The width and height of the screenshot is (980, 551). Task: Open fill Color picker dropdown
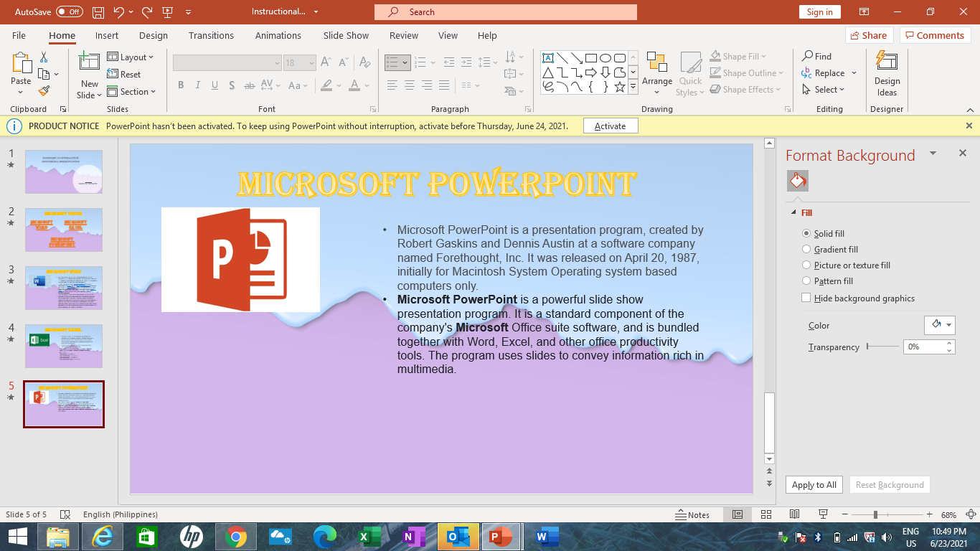(940, 325)
